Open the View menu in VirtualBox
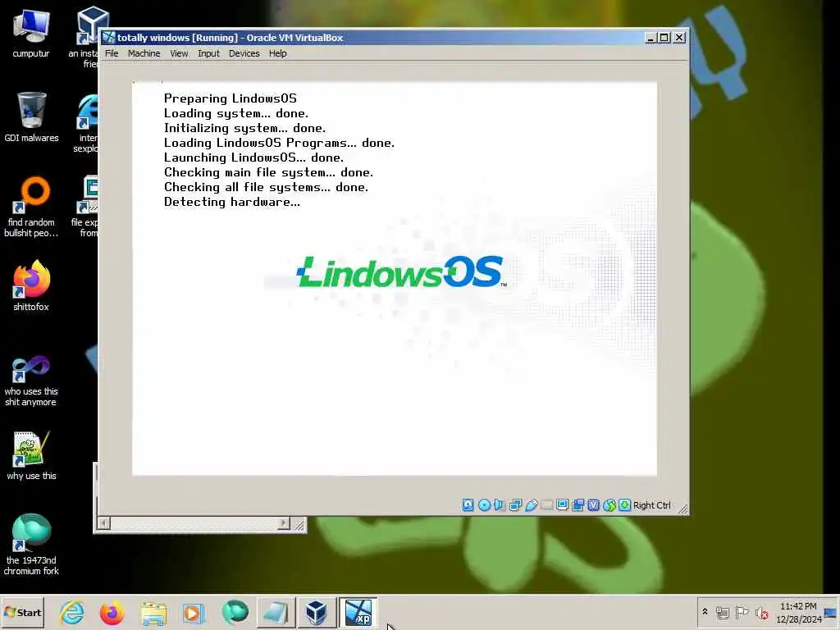Image resolution: width=840 pixels, height=630 pixels. pyautogui.click(x=179, y=53)
